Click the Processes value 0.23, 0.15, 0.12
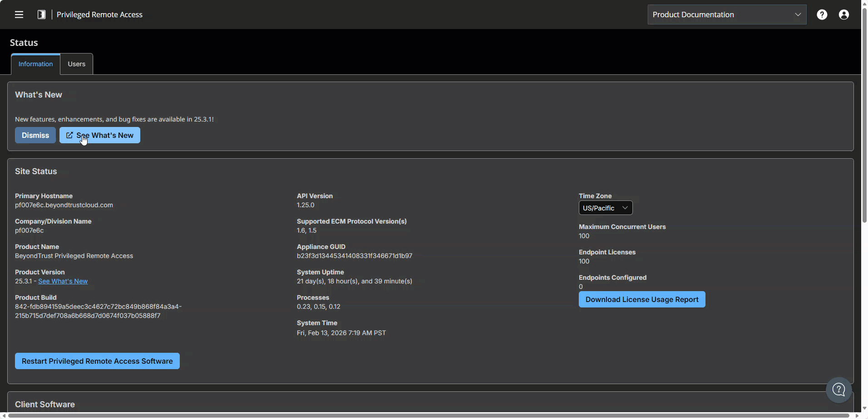The height and width of the screenshot is (419, 868). (x=319, y=307)
